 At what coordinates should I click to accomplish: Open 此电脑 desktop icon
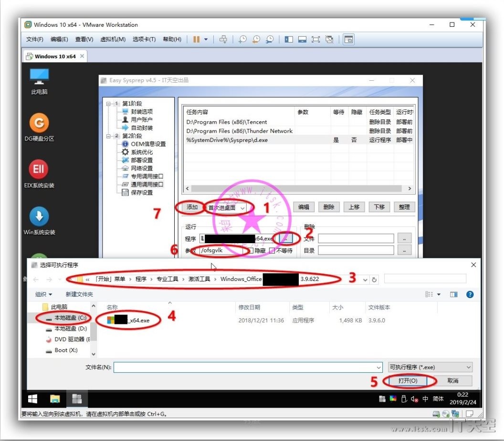[x=39, y=81]
